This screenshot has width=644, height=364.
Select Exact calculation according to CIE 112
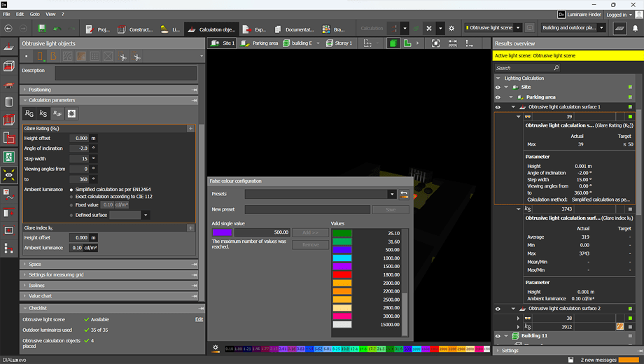tap(71, 197)
